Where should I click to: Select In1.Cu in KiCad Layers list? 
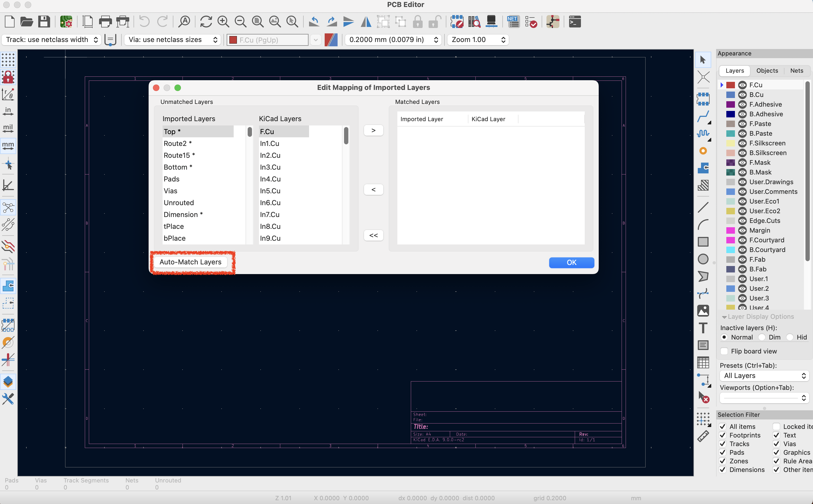coord(284,143)
